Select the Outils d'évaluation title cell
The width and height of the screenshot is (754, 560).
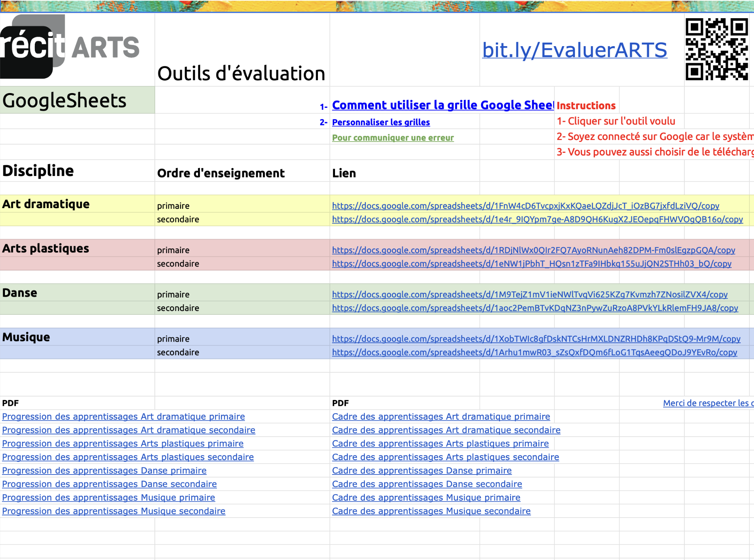[x=242, y=50]
